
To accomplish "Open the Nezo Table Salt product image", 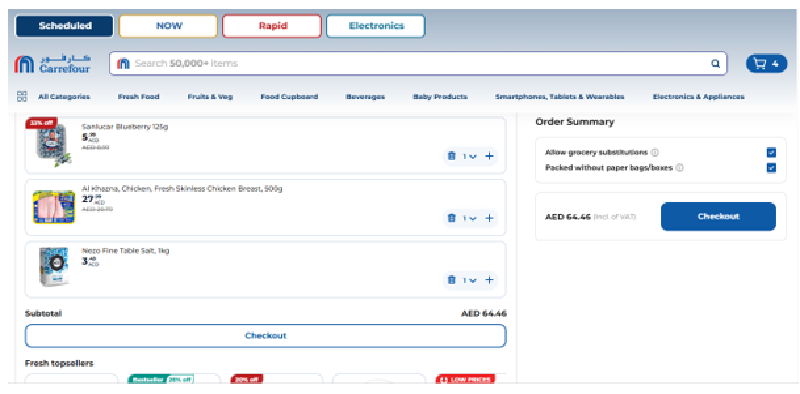I will [54, 267].
